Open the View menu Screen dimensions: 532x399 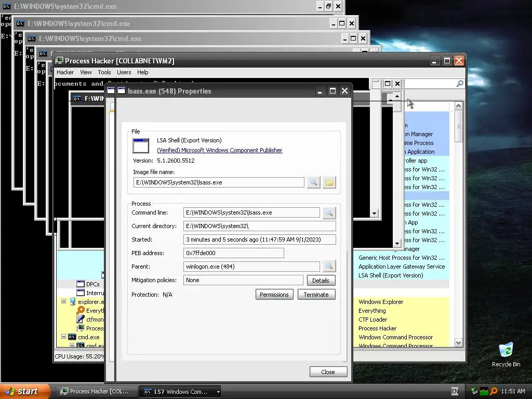[x=86, y=72]
